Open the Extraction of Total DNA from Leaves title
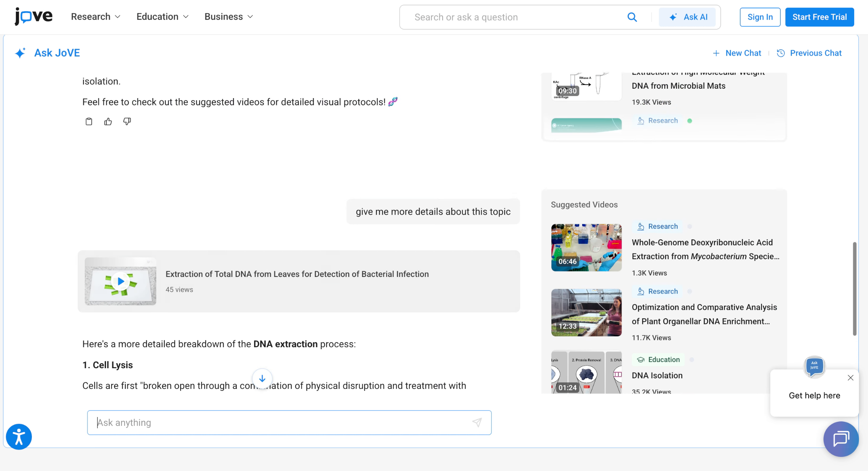This screenshot has height=471, width=868. pos(297,274)
